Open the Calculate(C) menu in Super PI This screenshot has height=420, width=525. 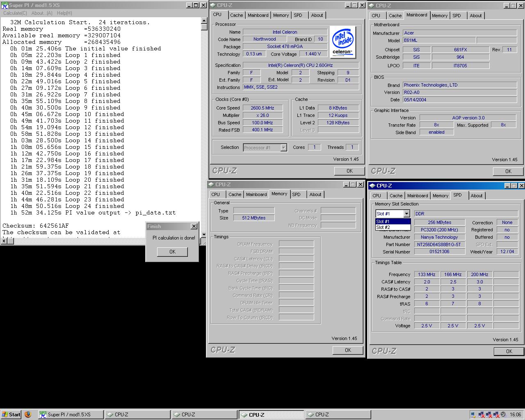[15, 13]
